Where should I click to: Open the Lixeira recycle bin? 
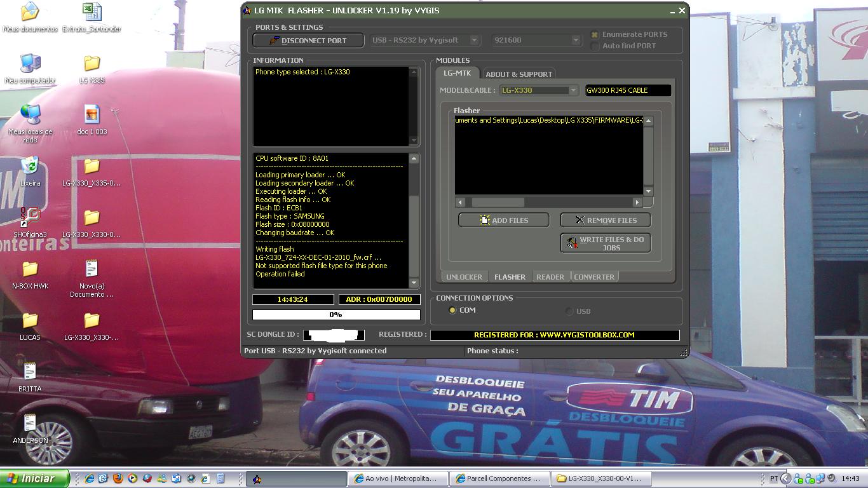point(30,172)
